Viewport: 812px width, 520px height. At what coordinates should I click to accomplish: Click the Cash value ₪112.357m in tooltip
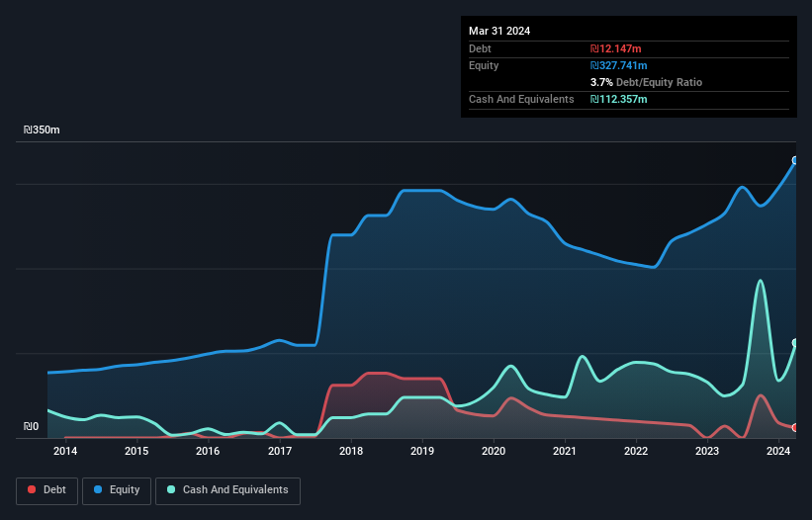click(x=619, y=99)
